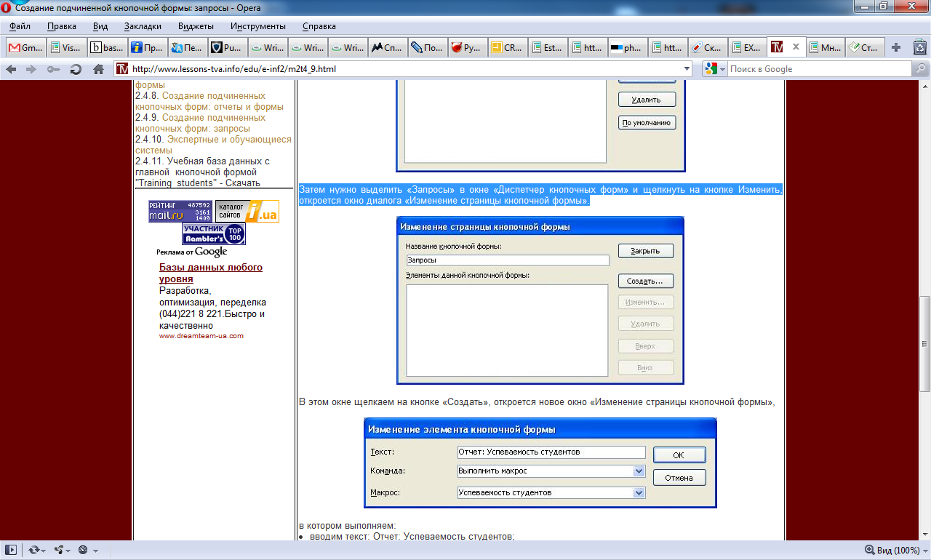Open the Базы данных любого уровня ad link
Screen dimensions: 931x560
(211, 273)
